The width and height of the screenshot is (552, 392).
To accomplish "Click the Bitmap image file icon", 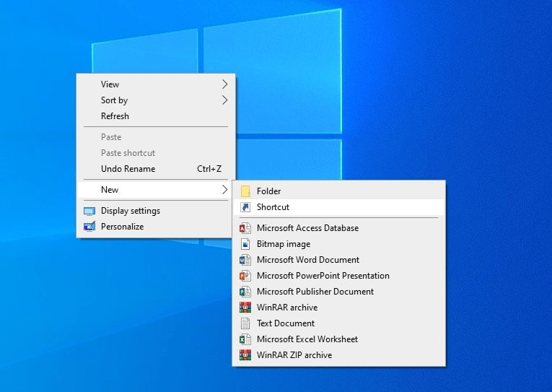I will pyautogui.click(x=245, y=244).
